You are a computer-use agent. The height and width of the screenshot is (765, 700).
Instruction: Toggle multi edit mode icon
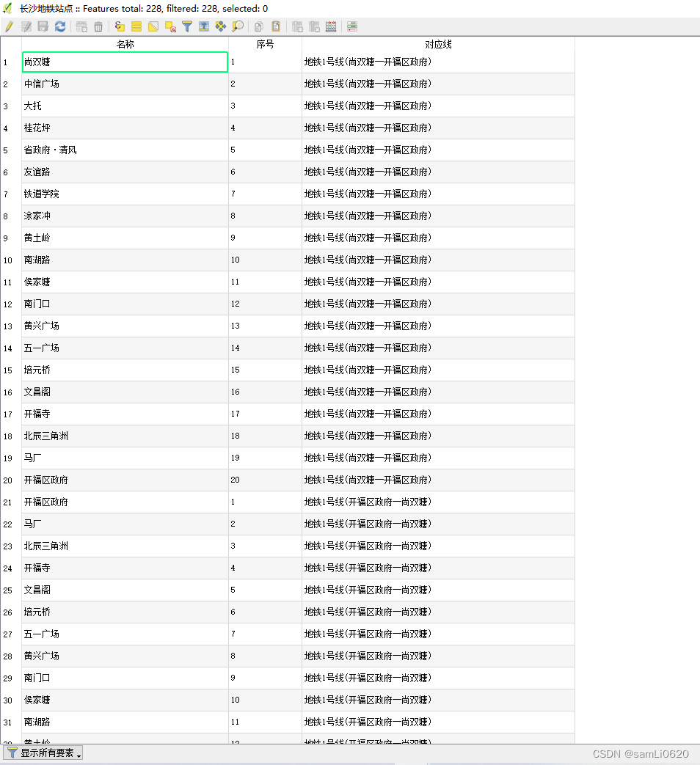pyautogui.click(x=26, y=27)
